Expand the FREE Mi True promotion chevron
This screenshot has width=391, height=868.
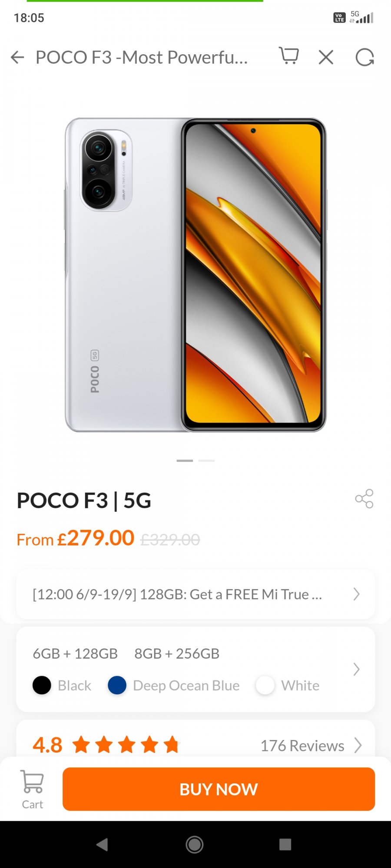pos(356,594)
